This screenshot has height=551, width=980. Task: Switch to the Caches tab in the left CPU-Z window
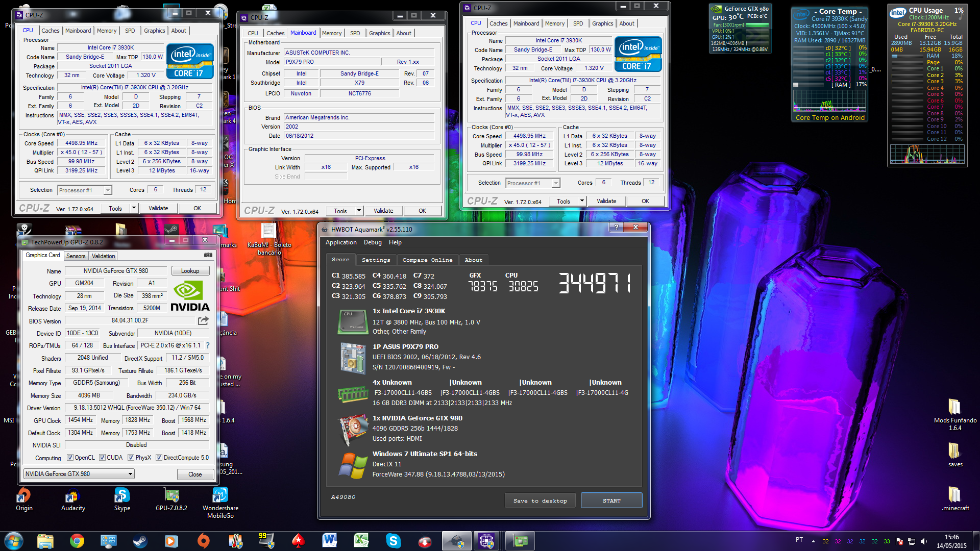[x=51, y=31]
